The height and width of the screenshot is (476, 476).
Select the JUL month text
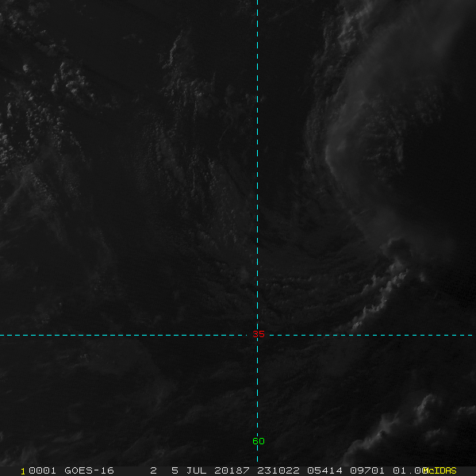point(197,470)
